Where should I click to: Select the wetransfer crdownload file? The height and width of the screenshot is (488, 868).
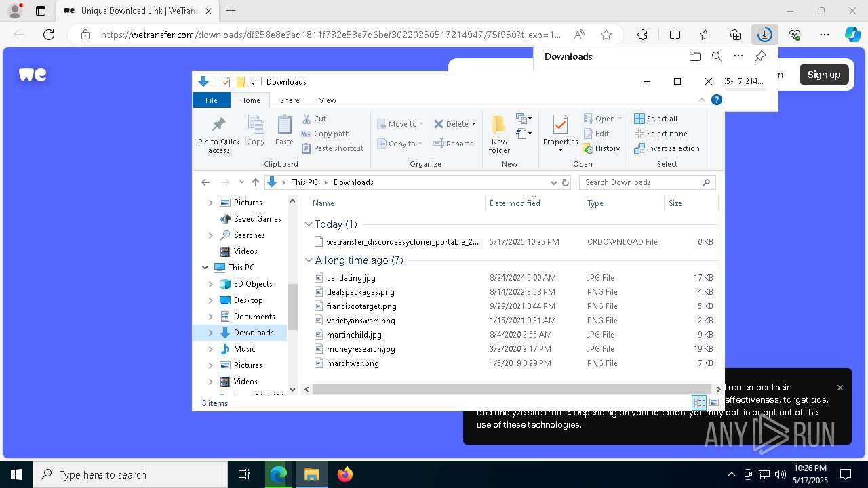pyautogui.click(x=402, y=242)
